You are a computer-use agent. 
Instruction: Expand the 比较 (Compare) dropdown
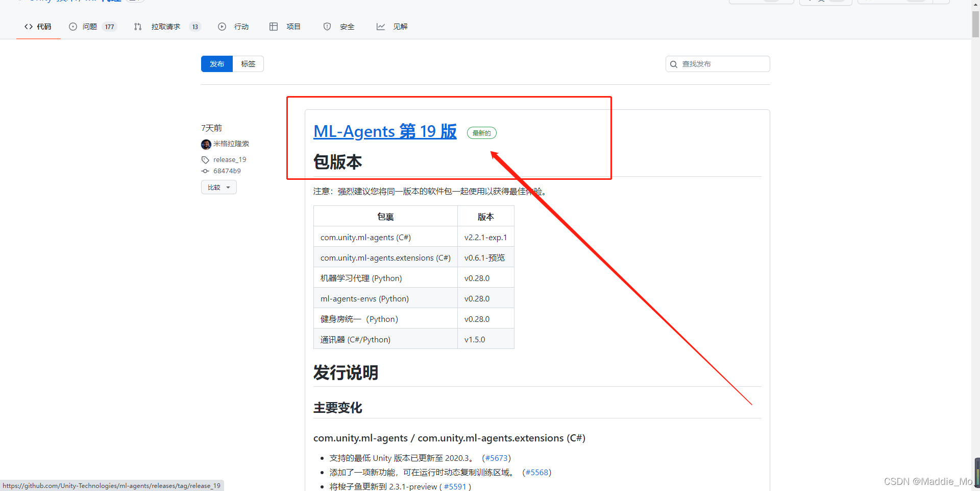[x=219, y=187]
